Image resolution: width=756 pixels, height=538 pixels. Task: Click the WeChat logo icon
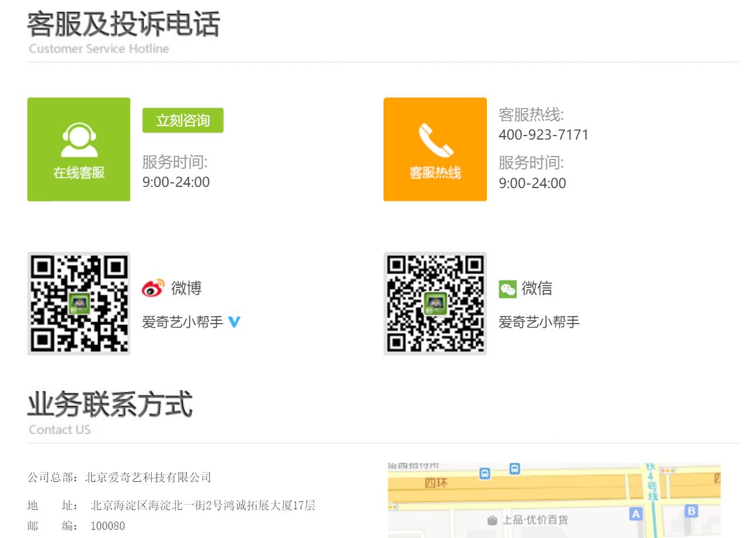point(507,289)
